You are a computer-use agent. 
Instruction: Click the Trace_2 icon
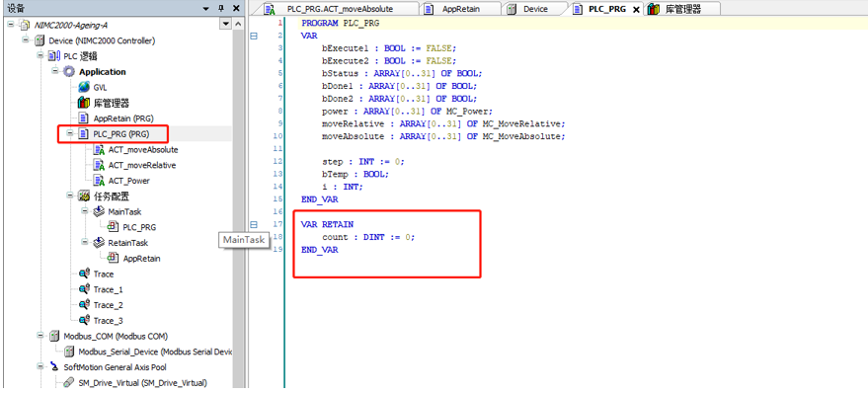pos(85,304)
